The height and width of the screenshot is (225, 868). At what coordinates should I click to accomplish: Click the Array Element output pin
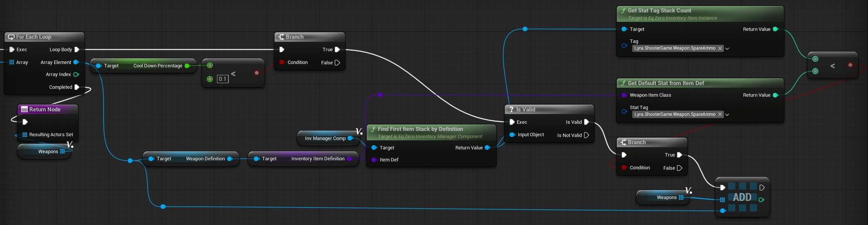click(76, 62)
